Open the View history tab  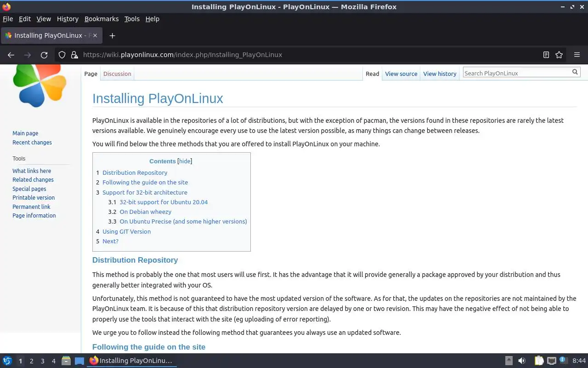point(440,74)
